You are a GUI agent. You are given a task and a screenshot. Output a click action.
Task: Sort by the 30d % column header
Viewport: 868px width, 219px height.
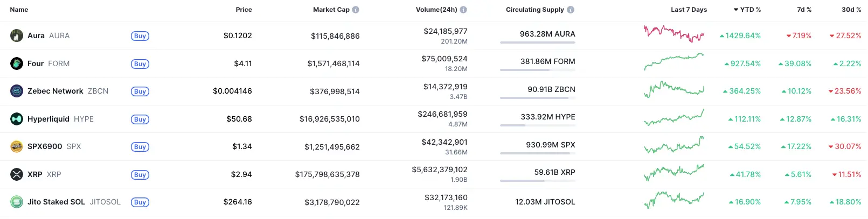coord(851,10)
